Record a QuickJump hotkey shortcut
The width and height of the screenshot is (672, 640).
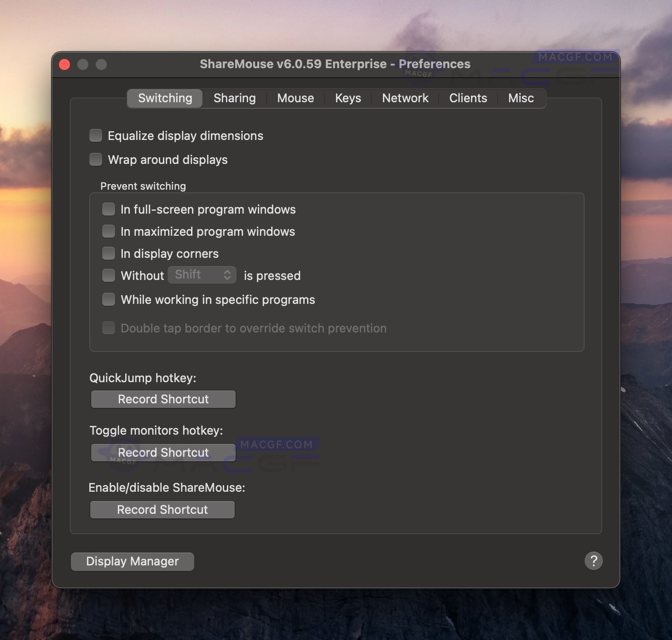click(163, 399)
